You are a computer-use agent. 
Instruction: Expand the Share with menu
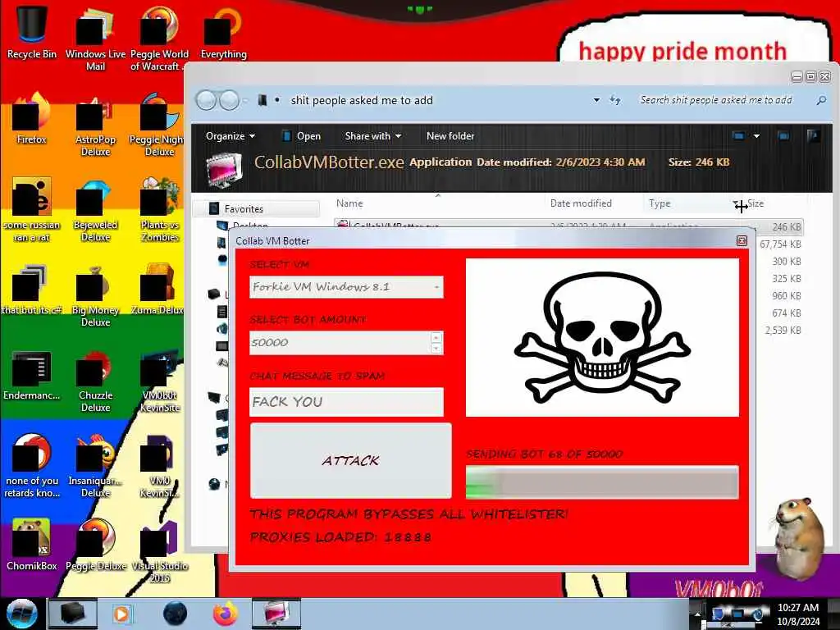[x=373, y=136]
